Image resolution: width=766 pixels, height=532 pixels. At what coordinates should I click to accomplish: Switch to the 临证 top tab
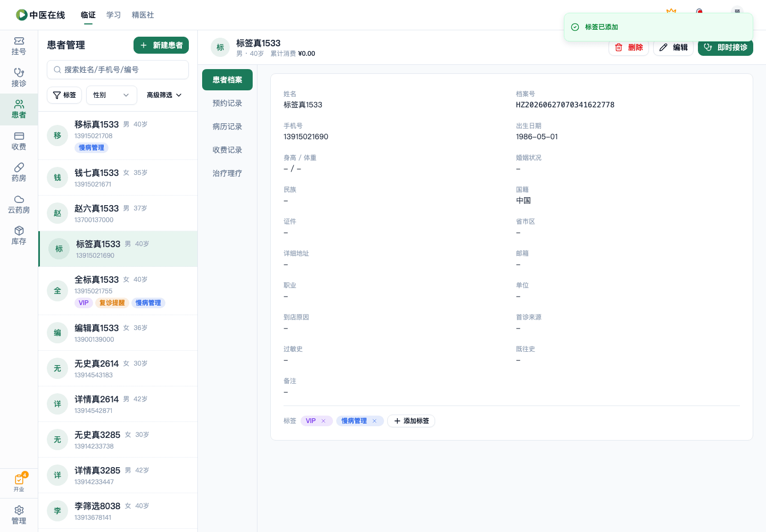88,15
